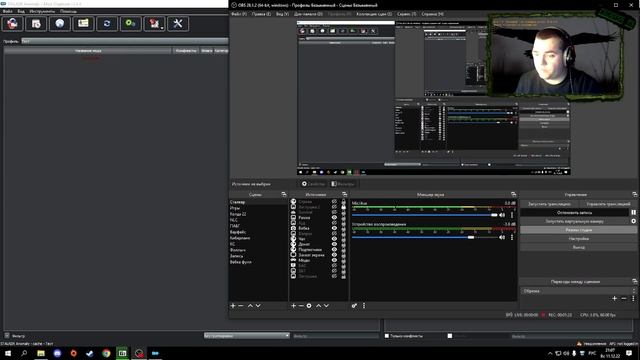
Task: Open the OBS Справка menu
Action: click(433, 14)
